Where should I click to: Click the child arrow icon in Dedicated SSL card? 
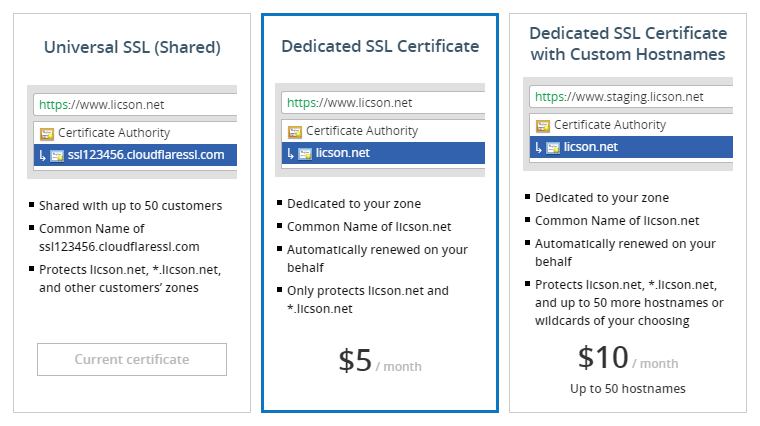click(290, 154)
